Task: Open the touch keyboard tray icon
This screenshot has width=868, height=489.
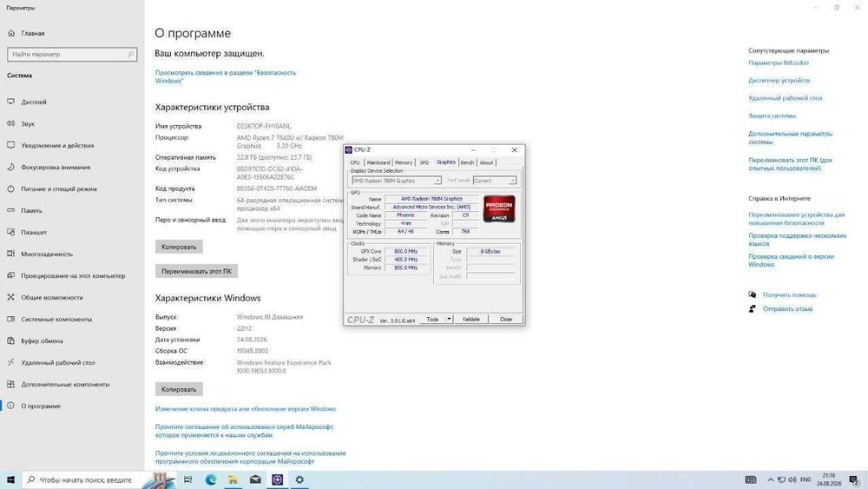Action: click(751, 479)
